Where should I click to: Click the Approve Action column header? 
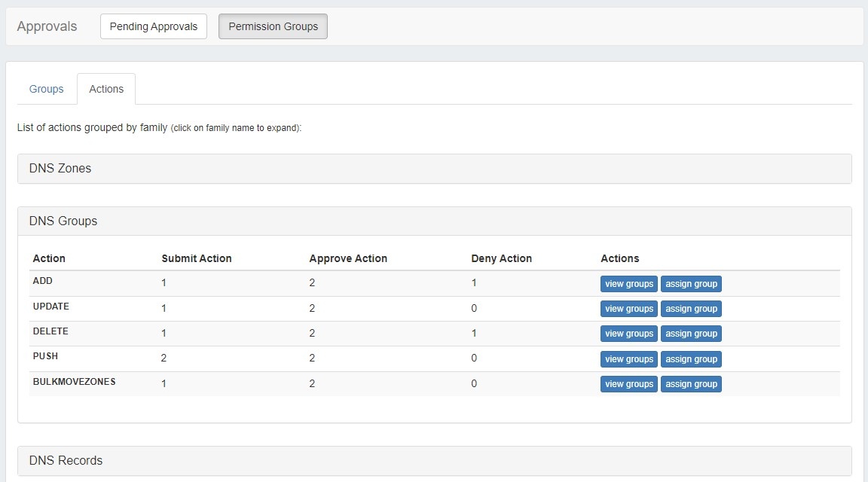(348, 258)
